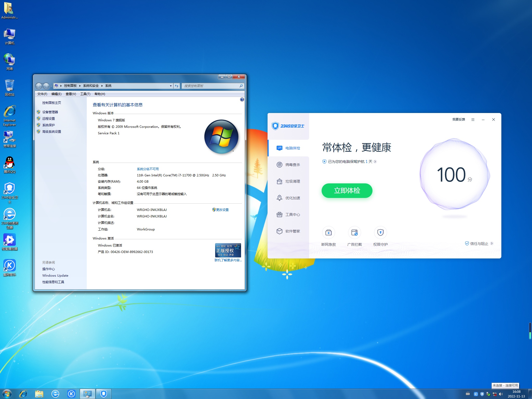Open Windows Explorer folder on taskbar
Image resolution: width=532 pixels, height=399 pixels.
point(39,394)
